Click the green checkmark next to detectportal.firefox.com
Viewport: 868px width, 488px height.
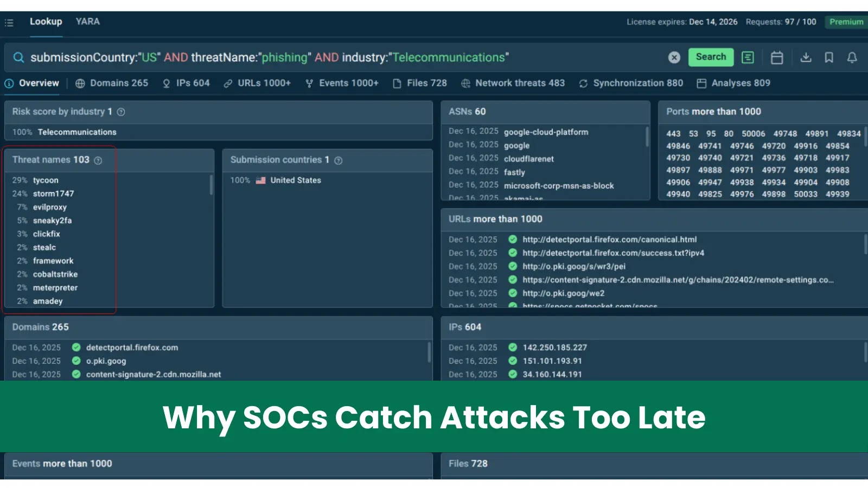tap(76, 348)
